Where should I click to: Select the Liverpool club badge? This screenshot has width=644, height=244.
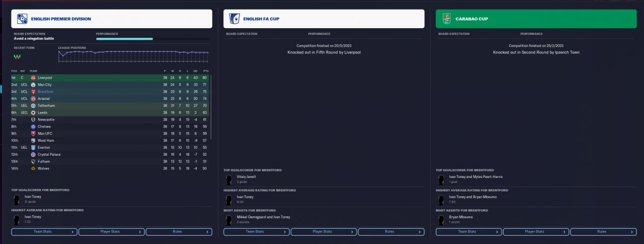[x=33, y=78]
